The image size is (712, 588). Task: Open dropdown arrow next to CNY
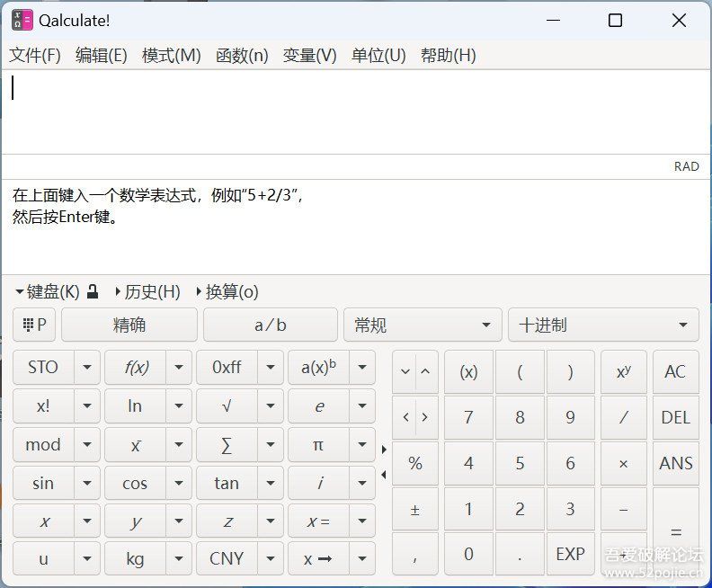271,558
